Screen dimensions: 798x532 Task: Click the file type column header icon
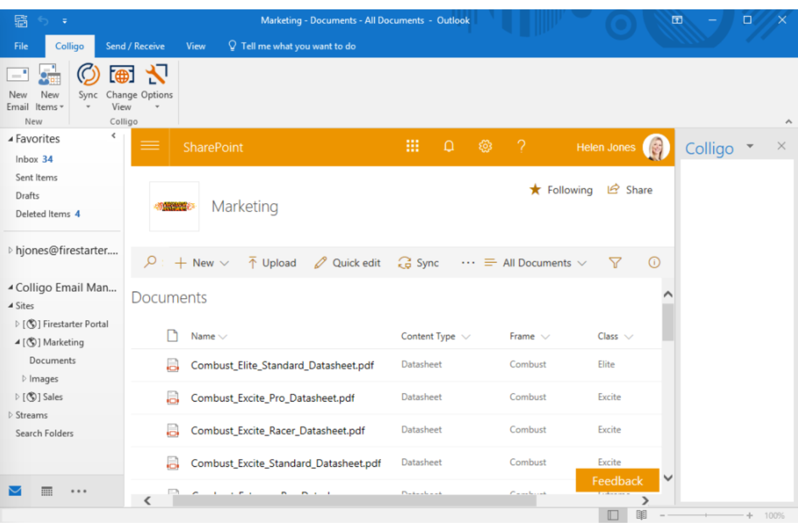tap(173, 336)
